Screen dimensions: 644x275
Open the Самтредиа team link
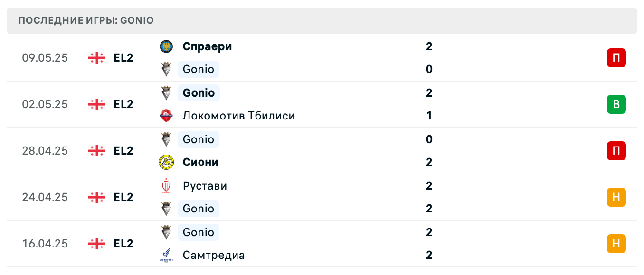[x=214, y=255]
